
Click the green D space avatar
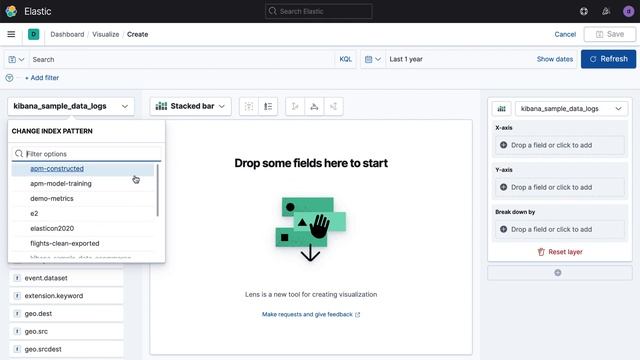coord(33,34)
